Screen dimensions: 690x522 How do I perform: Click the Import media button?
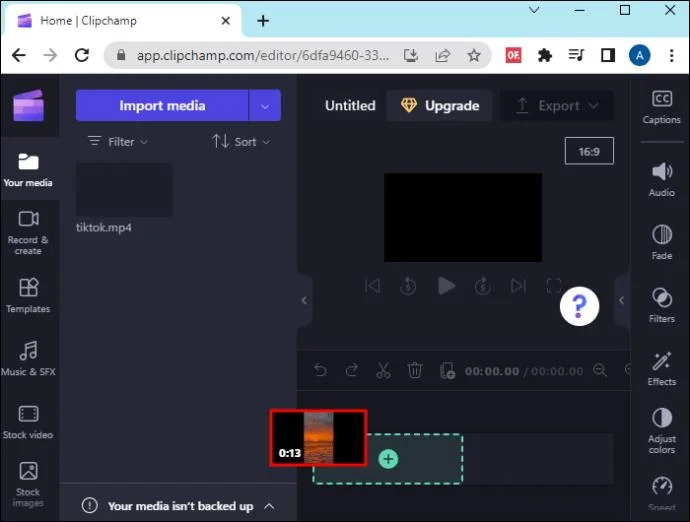tap(162, 105)
